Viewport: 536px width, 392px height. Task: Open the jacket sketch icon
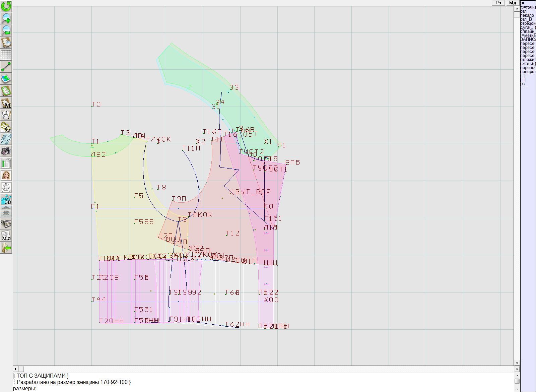(x=6, y=187)
